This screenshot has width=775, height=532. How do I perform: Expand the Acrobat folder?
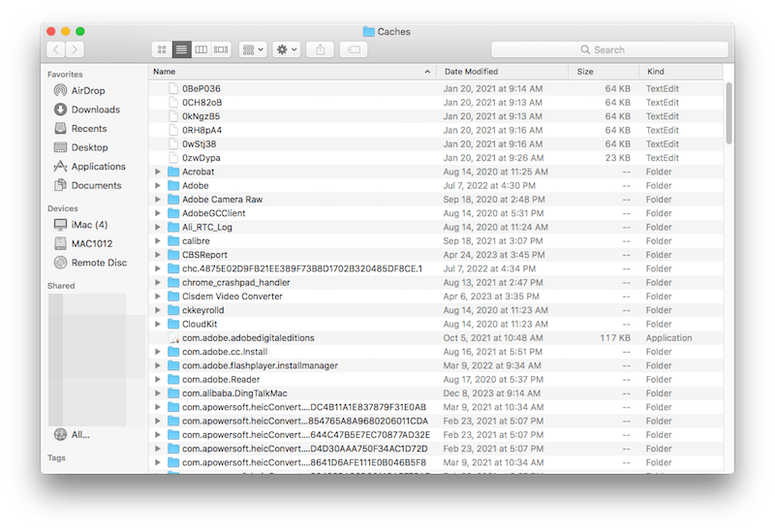[158, 172]
